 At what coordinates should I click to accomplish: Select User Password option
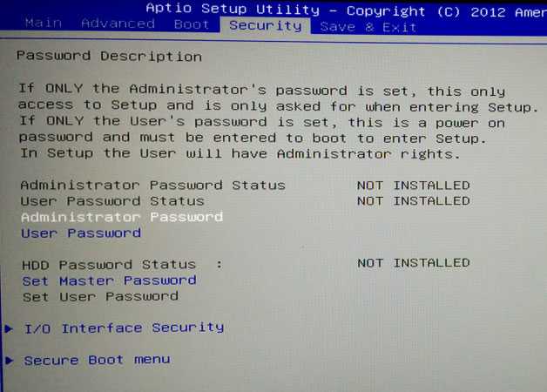point(81,233)
